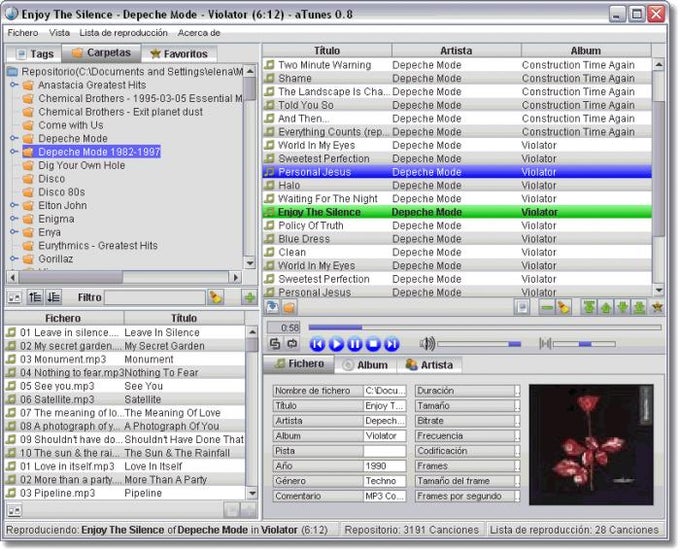
Task: Open the Album info tab
Action: [x=366, y=365]
